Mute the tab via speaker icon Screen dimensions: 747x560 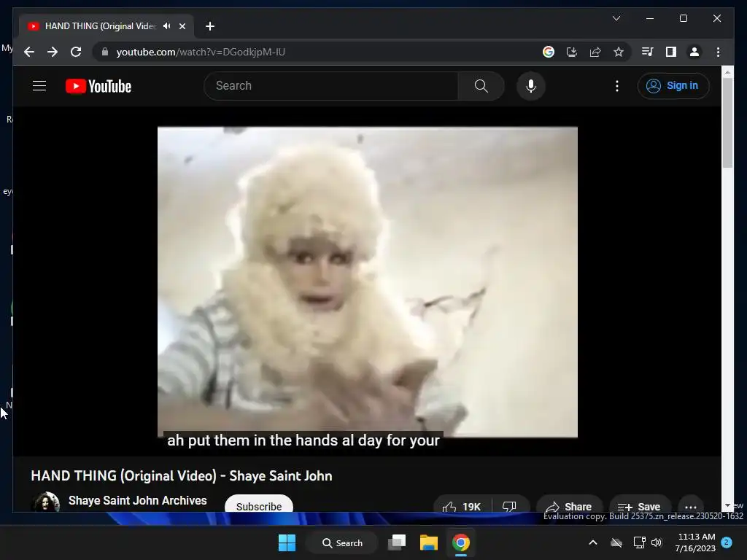(167, 26)
